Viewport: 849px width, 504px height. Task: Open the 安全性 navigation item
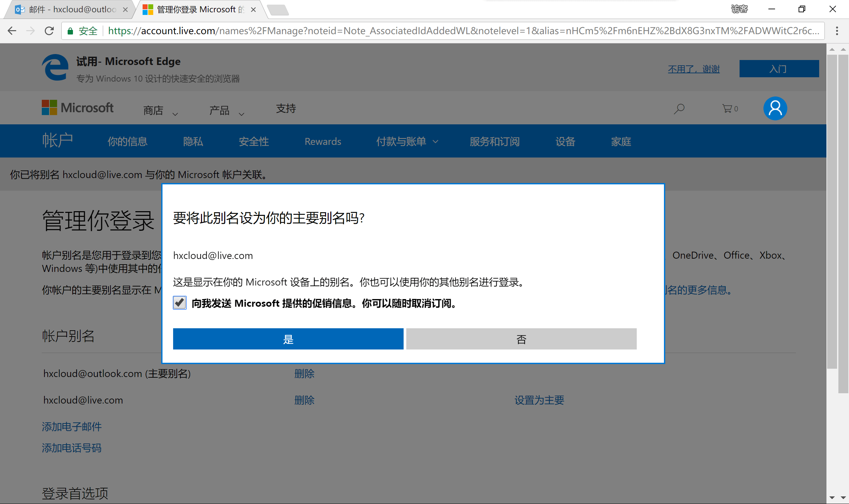254,142
